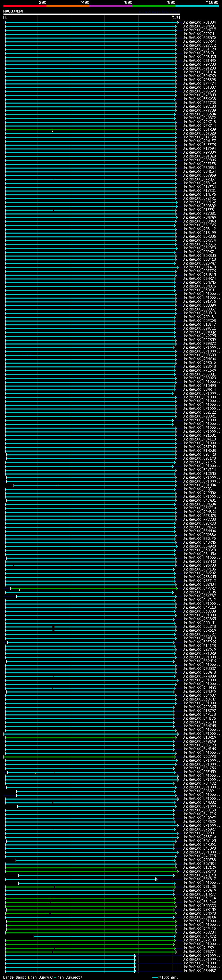This screenshot has width=222, height=980.
Task: Select the white AV637434 query bar
Action: (92, 14)
